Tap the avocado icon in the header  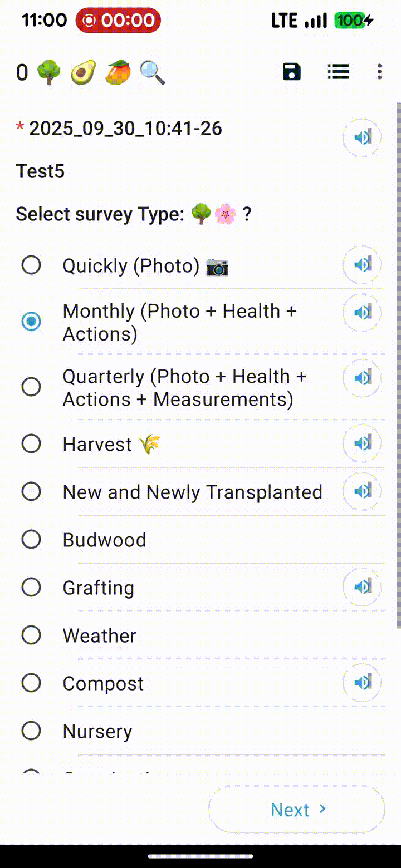83,73
